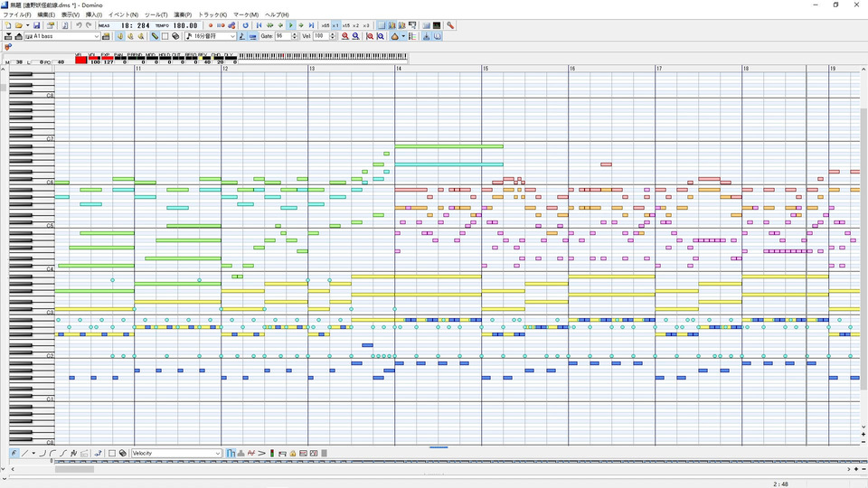
Task: Expand the arrow next to the open folder icon
Action: coord(28,25)
